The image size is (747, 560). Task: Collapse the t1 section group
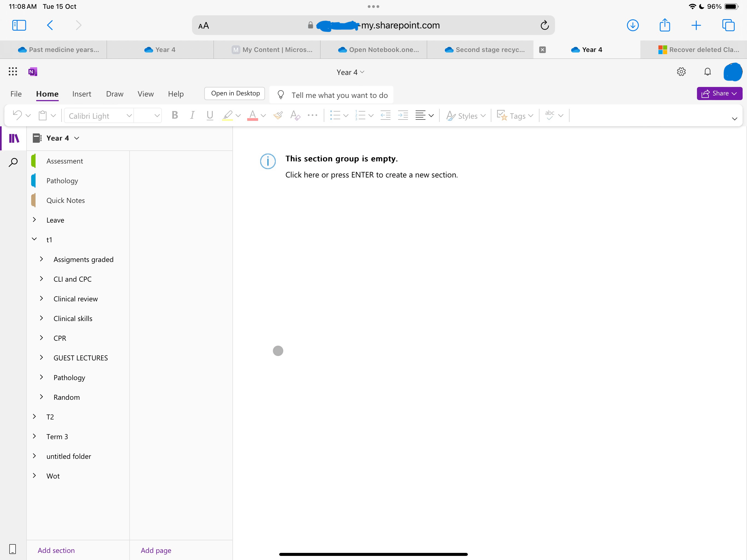[x=34, y=239]
